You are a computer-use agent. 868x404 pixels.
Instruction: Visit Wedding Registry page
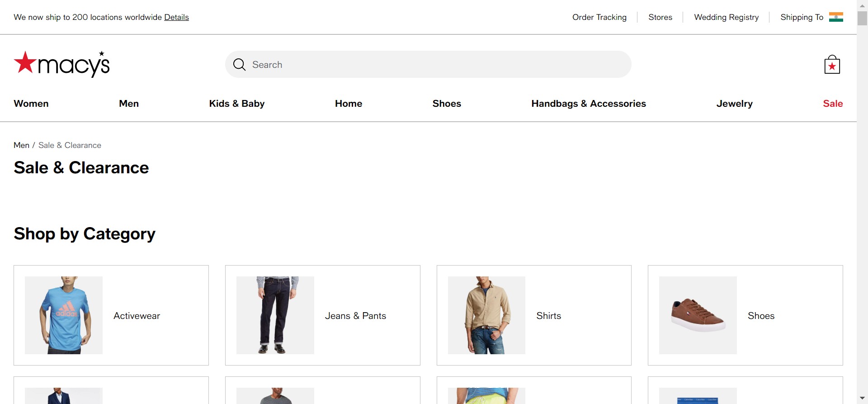pos(726,17)
